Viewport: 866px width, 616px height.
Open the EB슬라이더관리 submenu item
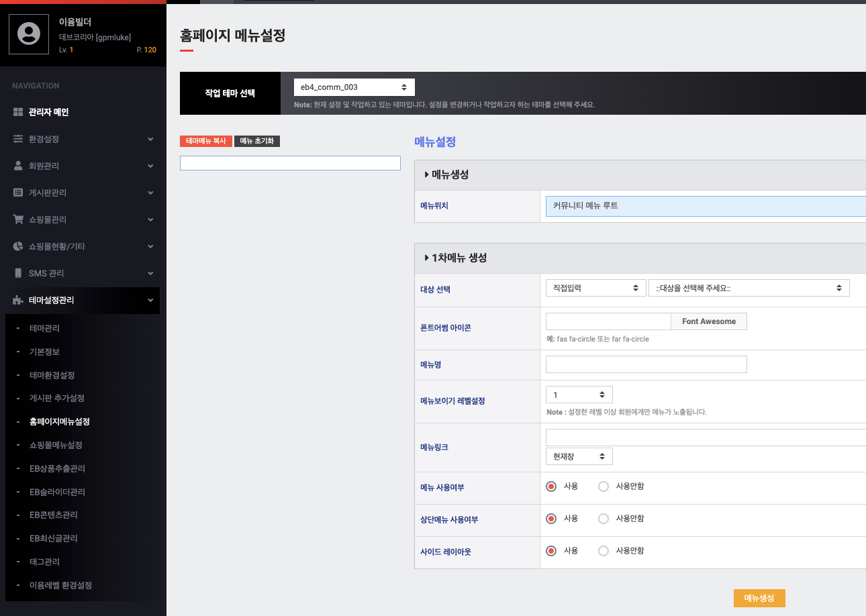tap(57, 492)
